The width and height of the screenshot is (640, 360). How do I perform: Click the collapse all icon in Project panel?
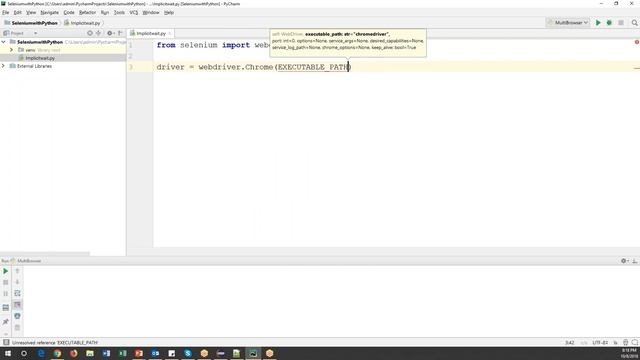tap(98, 33)
